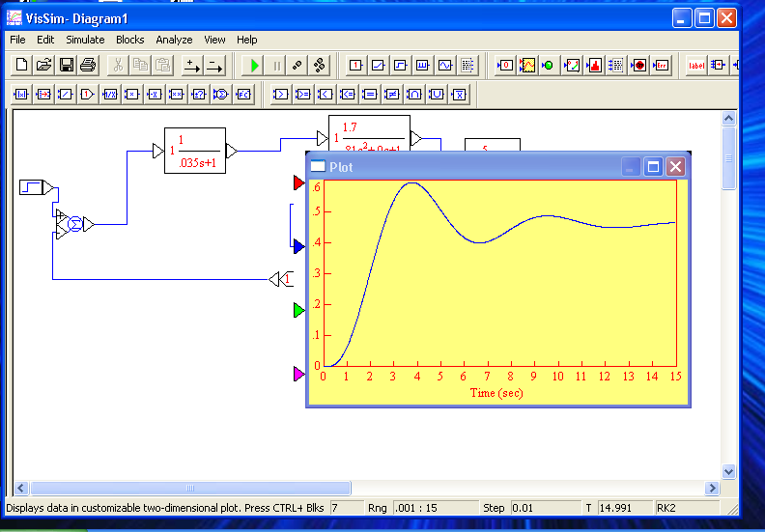
Task: Click the continue simulation icon
Action: [320, 66]
